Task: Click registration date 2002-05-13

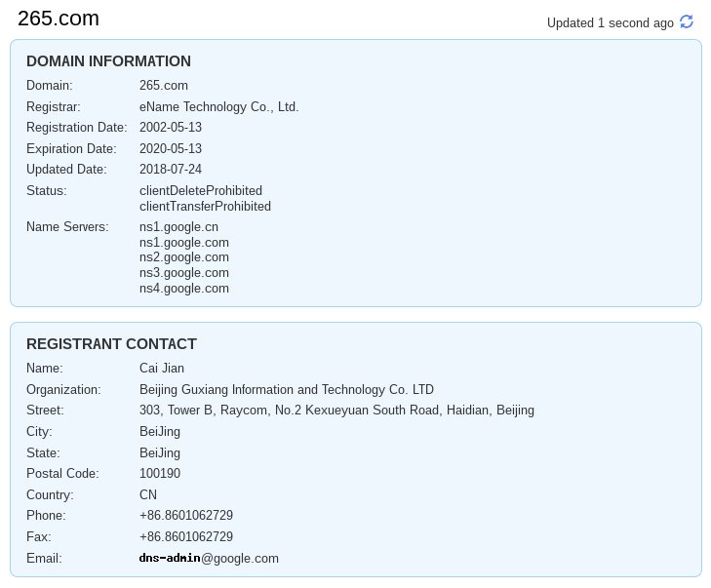Action: [x=171, y=127]
